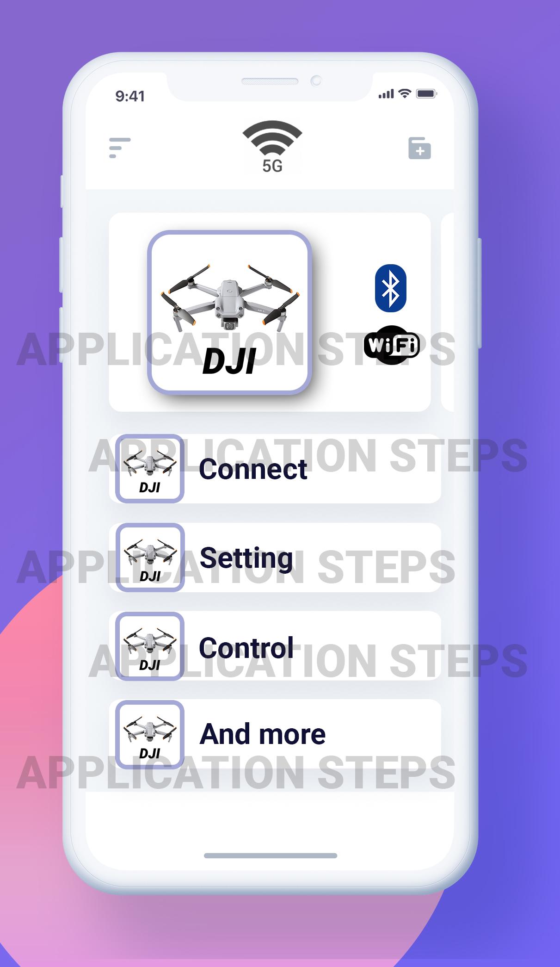Open the Control list item
Image resolution: width=560 pixels, height=967 pixels.
[275, 646]
